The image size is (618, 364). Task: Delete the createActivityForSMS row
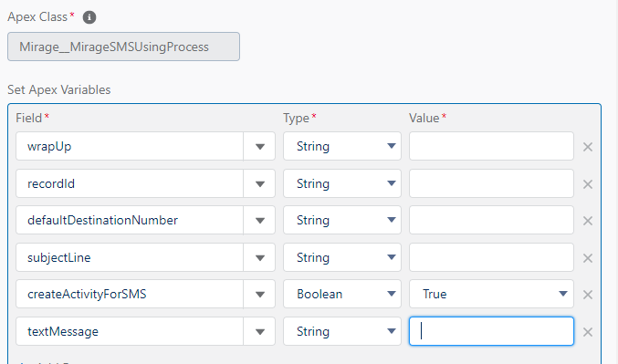(588, 295)
